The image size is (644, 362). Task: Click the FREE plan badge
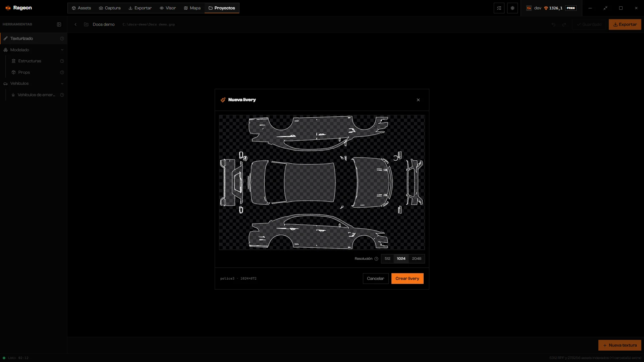(571, 8)
